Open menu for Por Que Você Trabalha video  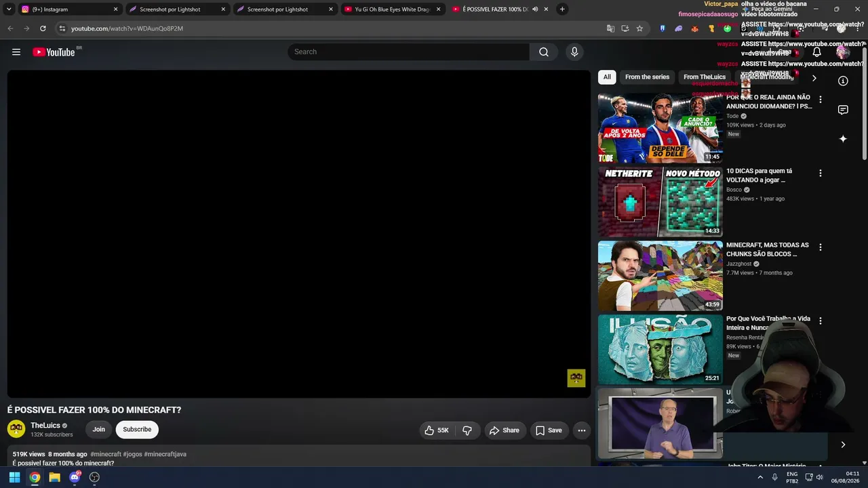click(x=820, y=321)
